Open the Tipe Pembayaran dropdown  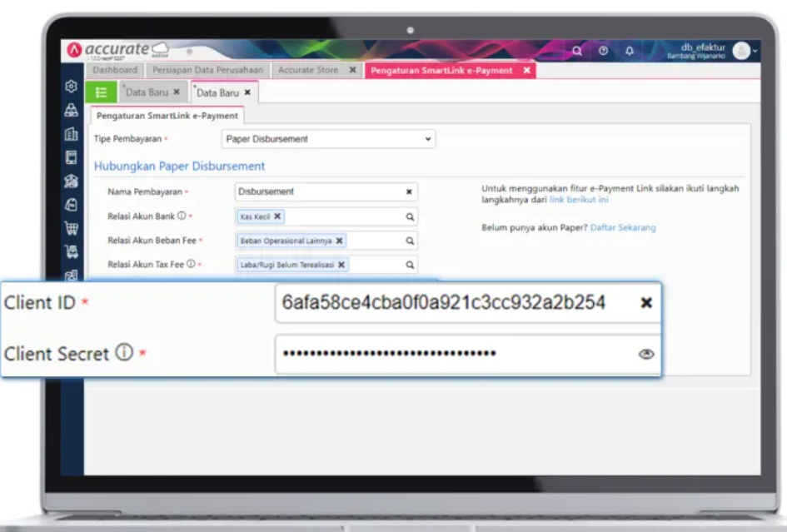(328, 139)
